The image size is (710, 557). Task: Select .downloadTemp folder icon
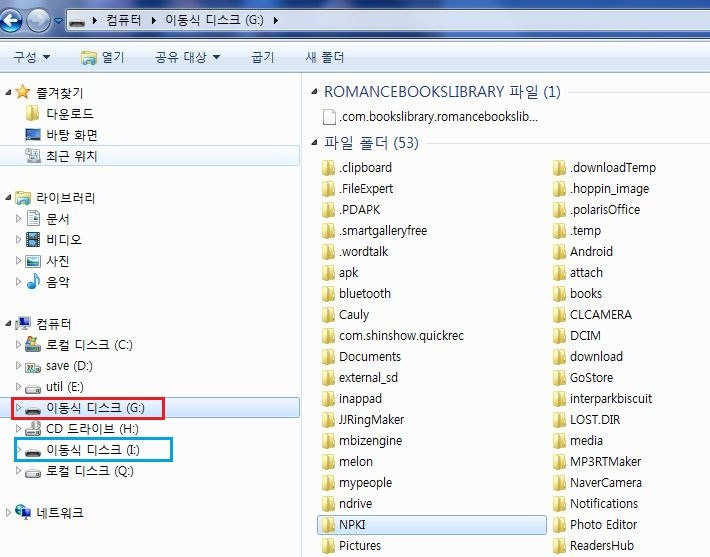[559, 168]
